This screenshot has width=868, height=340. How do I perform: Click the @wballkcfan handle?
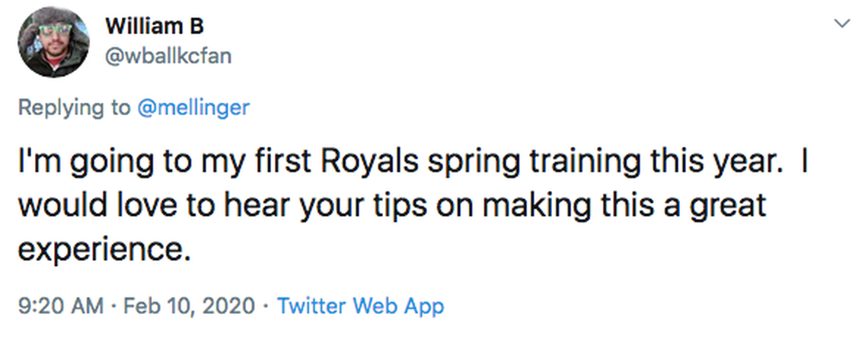168,56
